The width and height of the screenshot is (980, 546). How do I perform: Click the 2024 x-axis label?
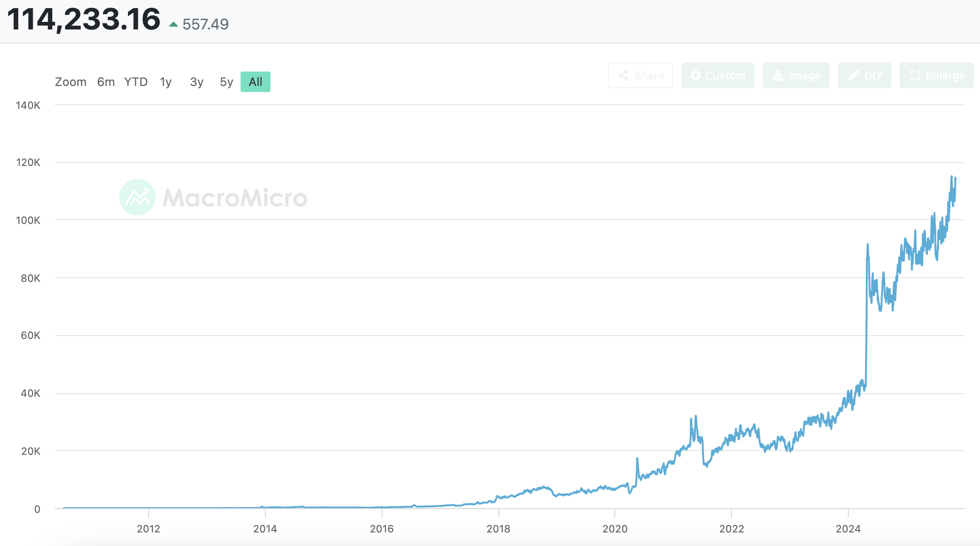point(848,529)
